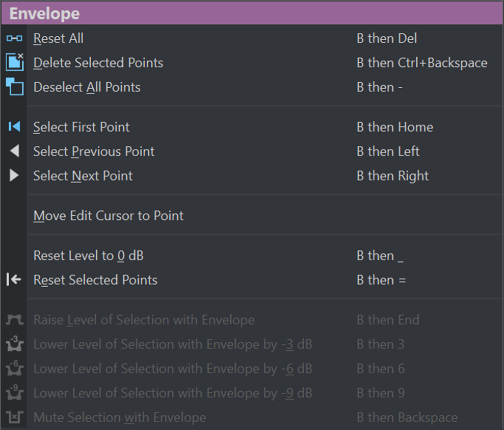The image size is (504, 430).
Task: Click the Reset All envelope icon
Action: [x=14, y=39]
